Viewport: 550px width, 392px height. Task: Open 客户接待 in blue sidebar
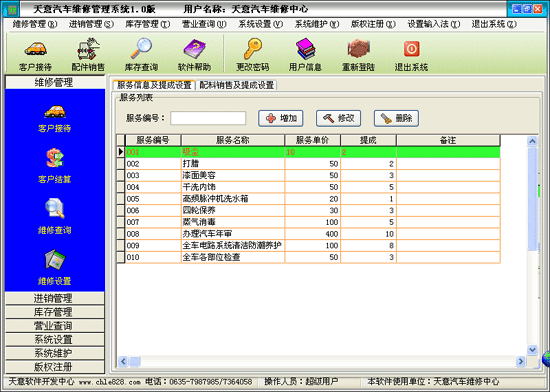pos(55,119)
